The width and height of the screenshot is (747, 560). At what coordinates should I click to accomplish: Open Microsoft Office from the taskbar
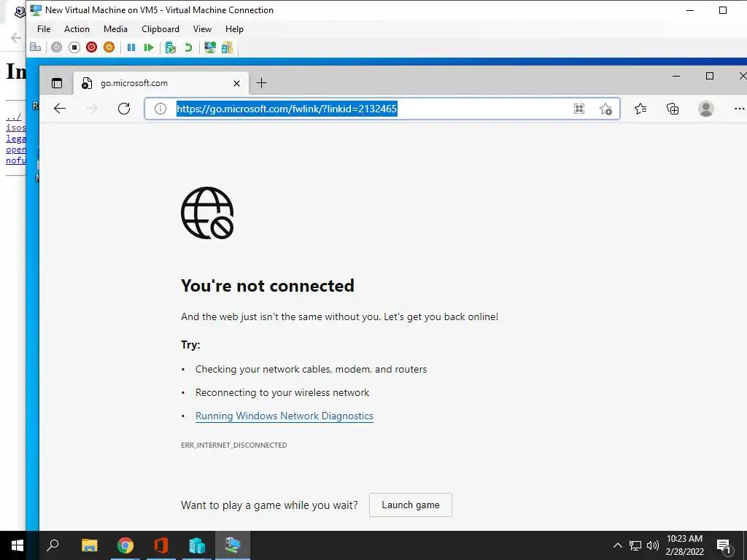pos(161,545)
